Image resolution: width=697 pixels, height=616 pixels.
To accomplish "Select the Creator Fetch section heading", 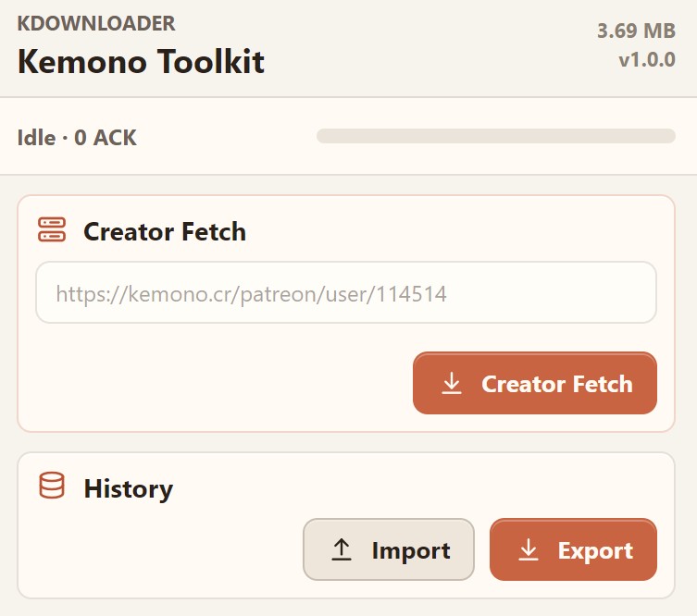I will [165, 231].
